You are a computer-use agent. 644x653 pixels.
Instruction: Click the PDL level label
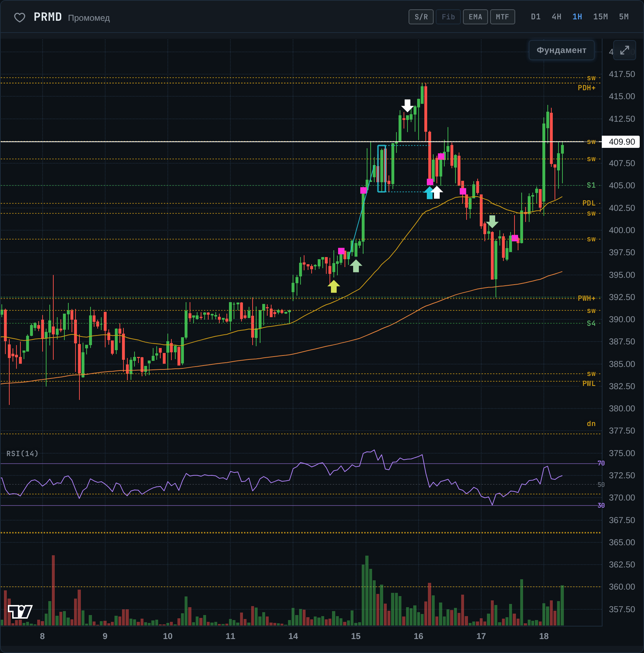pyautogui.click(x=589, y=203)
